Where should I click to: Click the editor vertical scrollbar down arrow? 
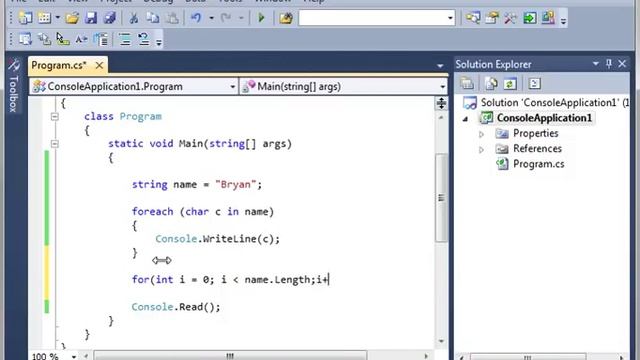[x=441, y=341]
